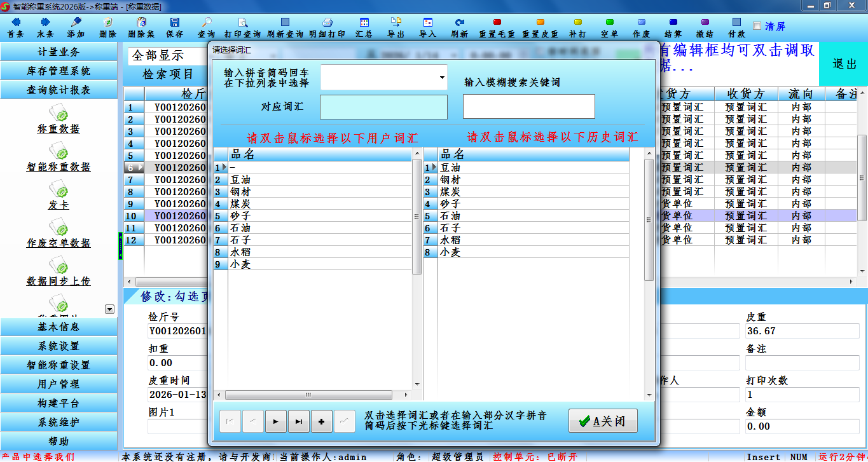Toggle the 清屏 checkbox
868x462 pixels.
(x=757, y=26)
